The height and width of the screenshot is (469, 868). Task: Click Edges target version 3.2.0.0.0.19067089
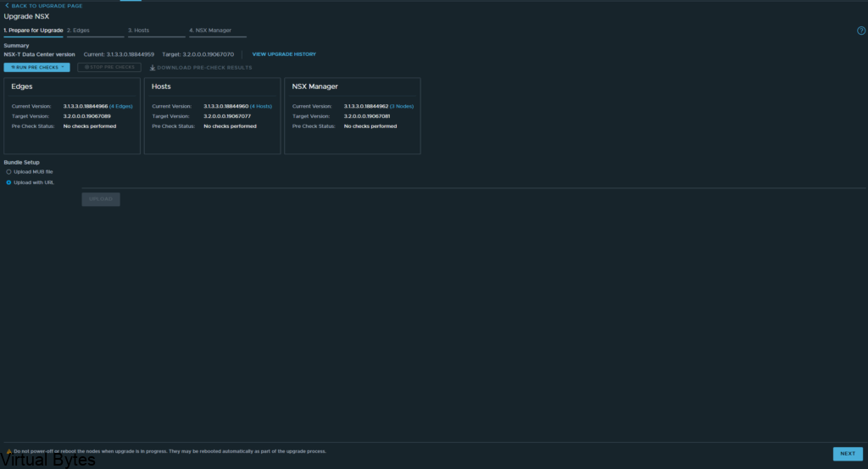tap(87, 116)
